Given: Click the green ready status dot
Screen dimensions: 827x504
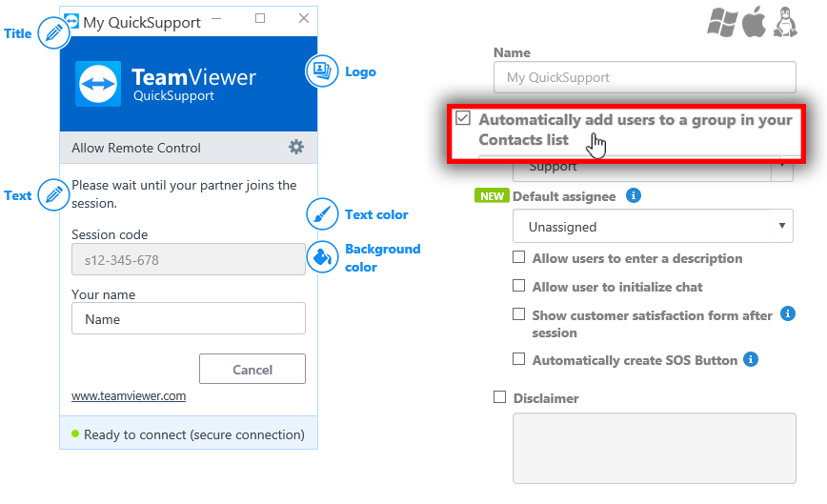Looking at the screenshot, I should pos(75,433).
